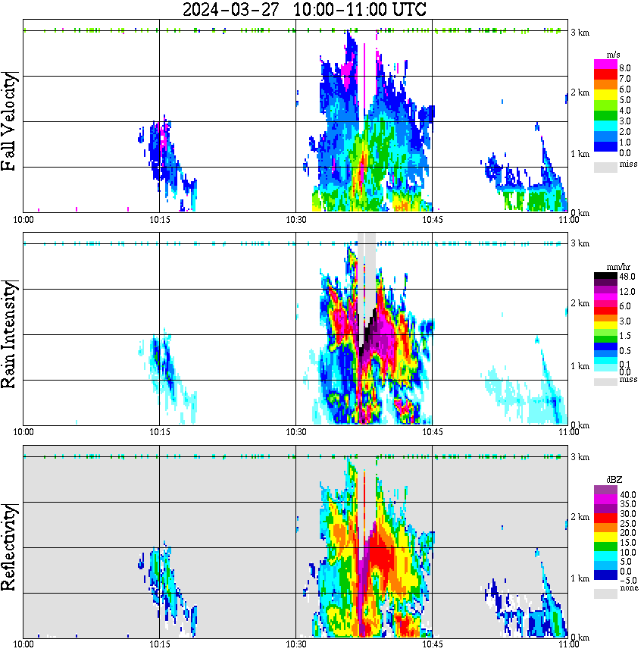Click the '10:45' tick under the Fall Velocity plot
This screenshot has height=658, width=644.
432,220
